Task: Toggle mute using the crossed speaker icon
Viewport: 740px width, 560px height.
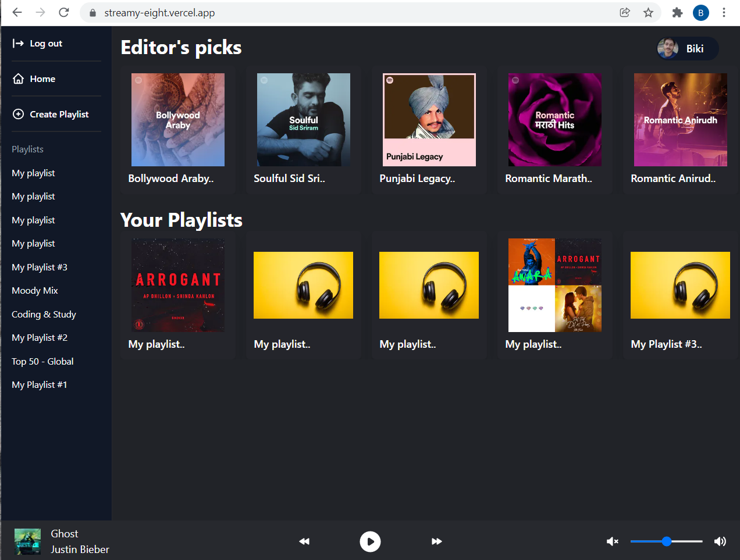Action: (613, 541)
